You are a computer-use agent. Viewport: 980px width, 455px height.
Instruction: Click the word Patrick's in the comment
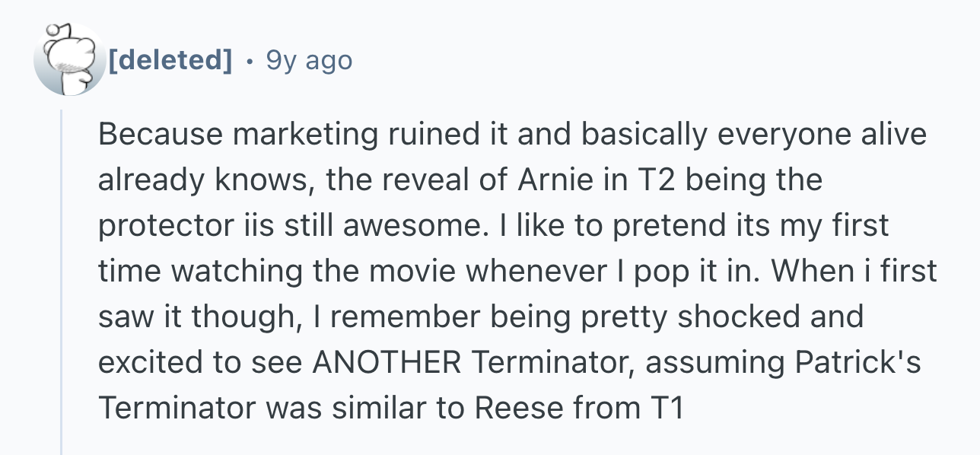click(857, 362)
